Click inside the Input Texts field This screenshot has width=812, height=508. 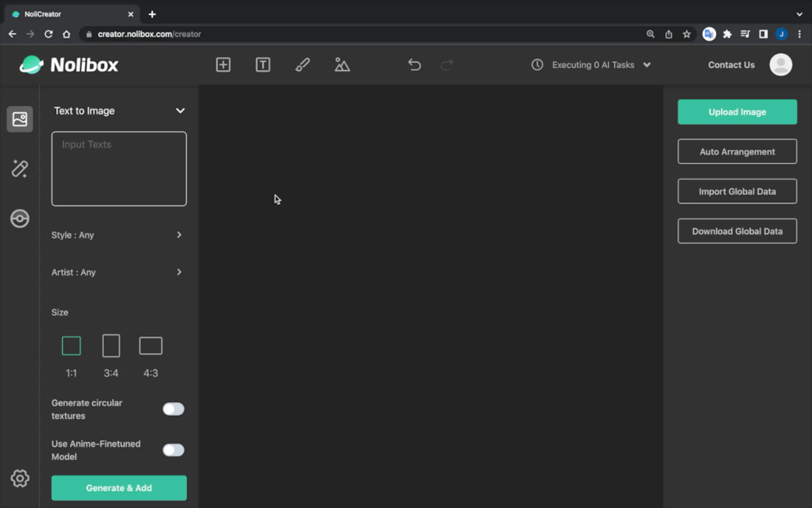coord(119,169)
